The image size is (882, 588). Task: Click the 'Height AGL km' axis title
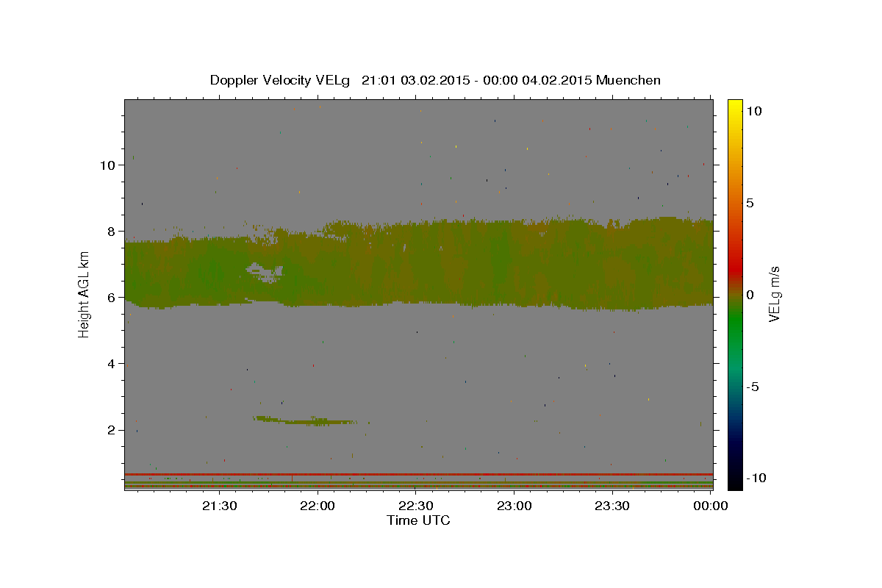coord(84,295)
